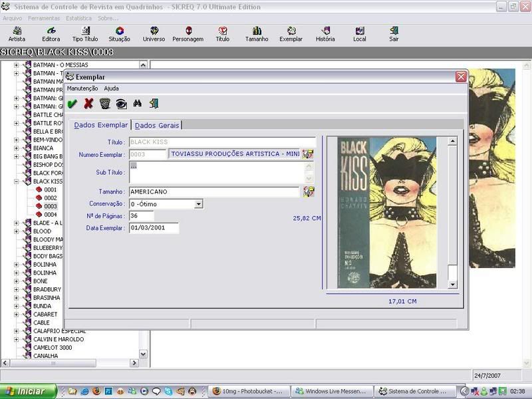Click the Iniciar start button
This screenshot has width=532, height=399.
point(28,391)
